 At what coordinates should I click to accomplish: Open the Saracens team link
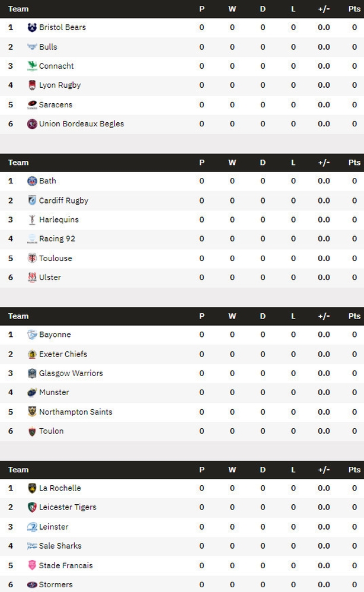pos(56,104)
